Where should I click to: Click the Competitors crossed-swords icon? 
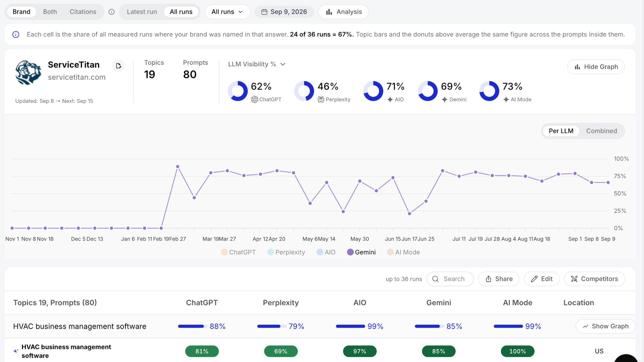tap(574, 279)
